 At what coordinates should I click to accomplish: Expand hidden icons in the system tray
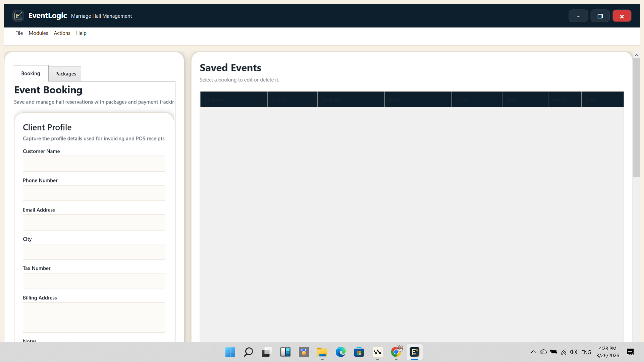coord(533,352)
